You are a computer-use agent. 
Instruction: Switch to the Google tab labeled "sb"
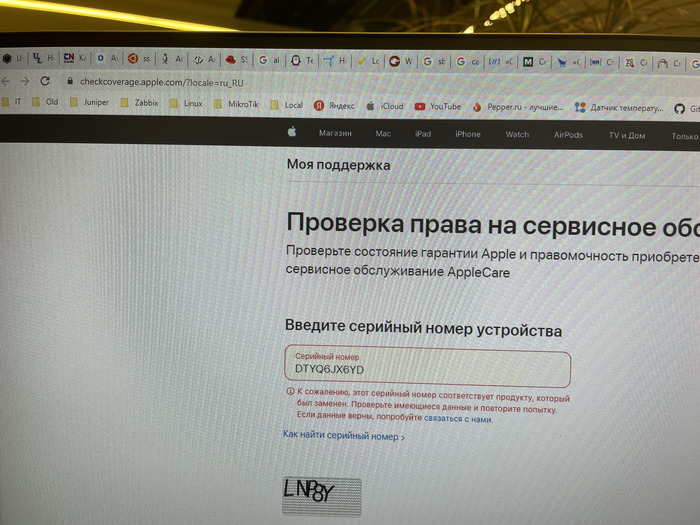pyautogui.click(x=434, y=62)
